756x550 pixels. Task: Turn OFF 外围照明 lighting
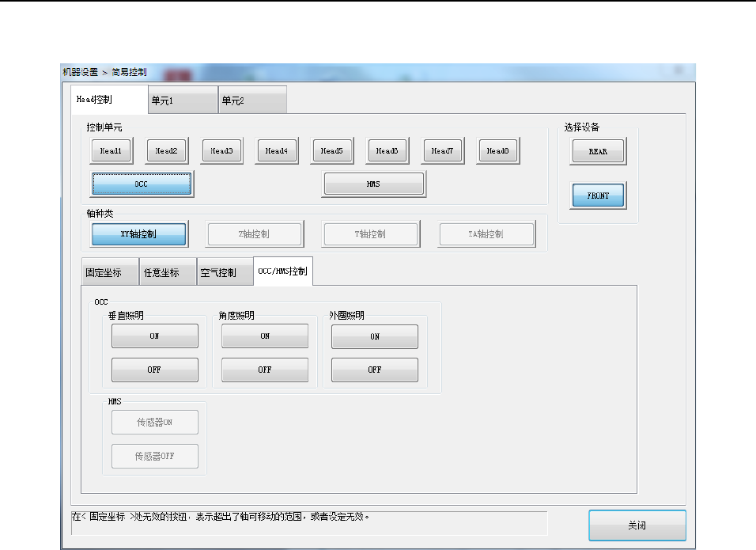(375, 370)
